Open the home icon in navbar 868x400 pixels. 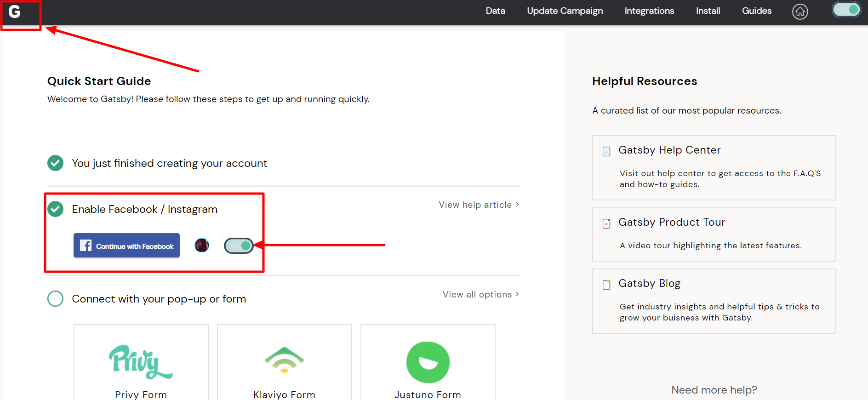click(x=800, y=11)
